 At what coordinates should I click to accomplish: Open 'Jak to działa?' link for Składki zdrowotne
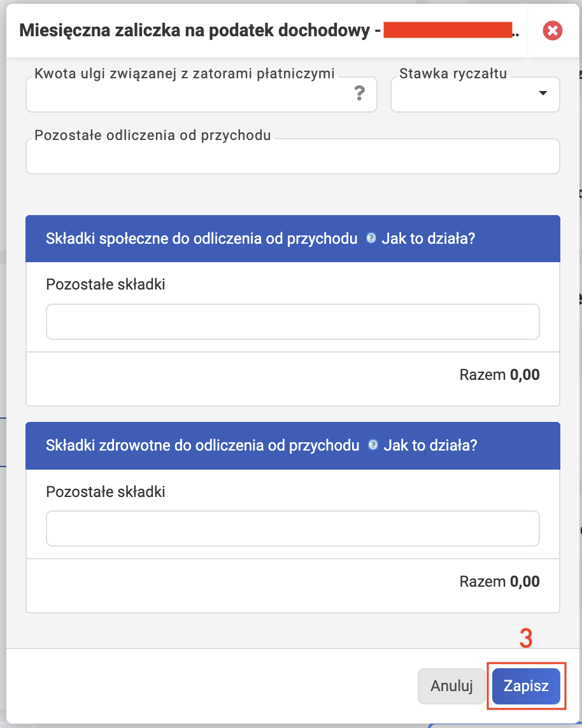click(x=430, y=445)
